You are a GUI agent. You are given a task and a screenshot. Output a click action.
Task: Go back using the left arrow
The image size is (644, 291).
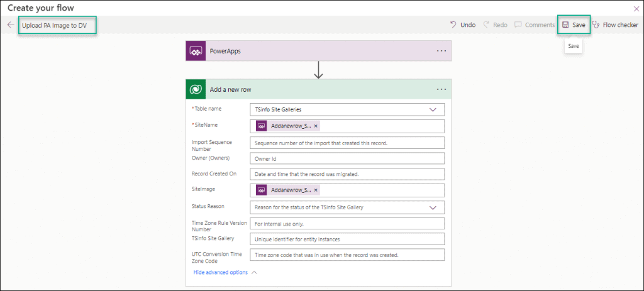pos(11,25)
